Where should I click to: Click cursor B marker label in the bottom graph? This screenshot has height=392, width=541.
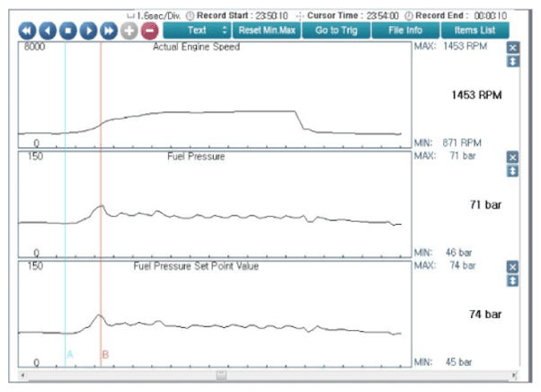point(105,355)
